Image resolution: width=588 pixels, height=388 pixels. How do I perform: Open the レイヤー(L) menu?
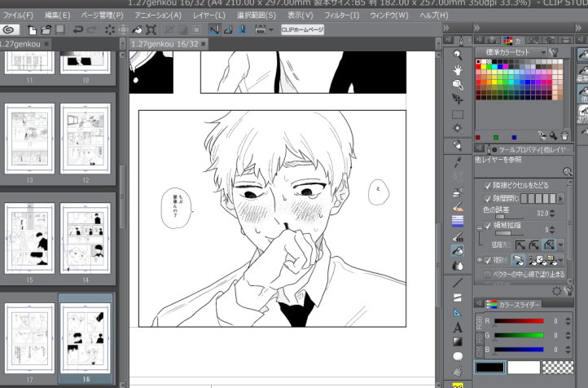coord(208,15)
